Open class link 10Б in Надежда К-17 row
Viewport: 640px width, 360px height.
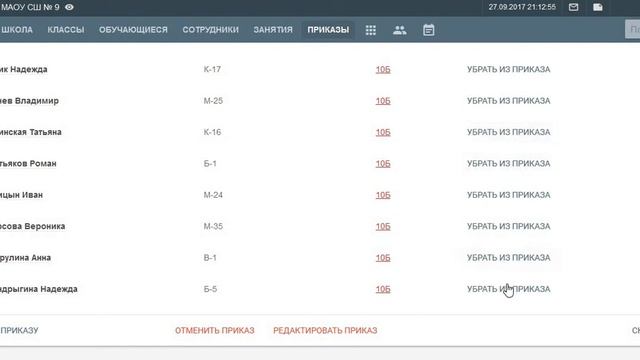tap(383, 70)
